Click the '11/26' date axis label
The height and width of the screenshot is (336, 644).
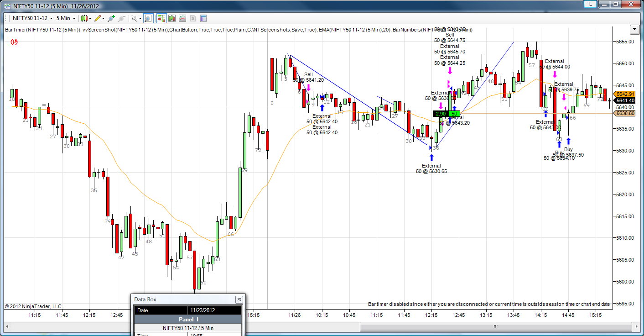[x=295, y=315]
